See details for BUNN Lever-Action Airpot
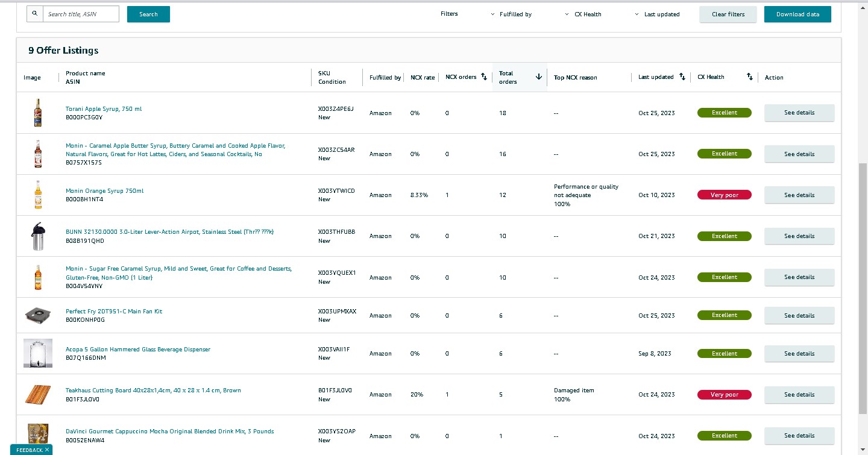 coord(799,236)
